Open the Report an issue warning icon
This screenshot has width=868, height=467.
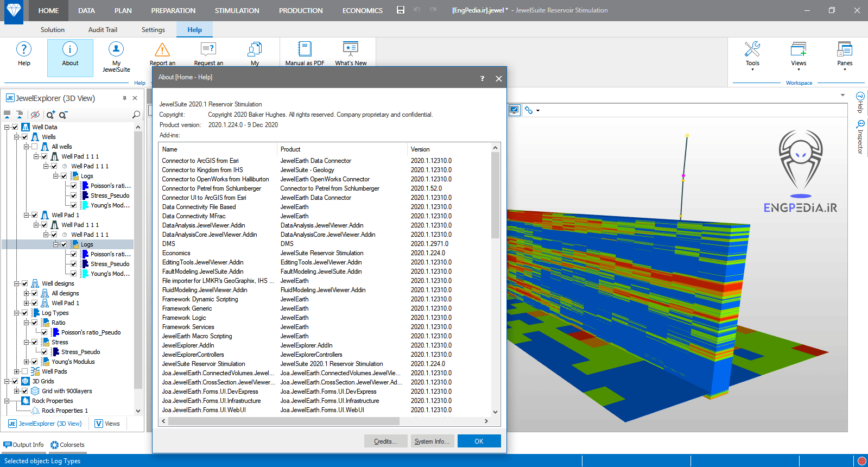(162, 50)
